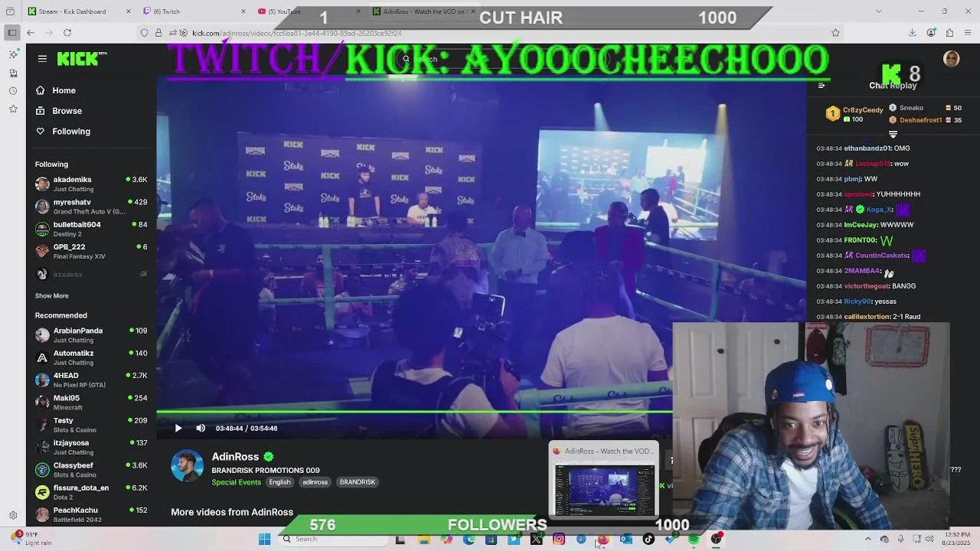Select the adinross tag
Viewport: 980px width, 551px height.
click(315, 482)
